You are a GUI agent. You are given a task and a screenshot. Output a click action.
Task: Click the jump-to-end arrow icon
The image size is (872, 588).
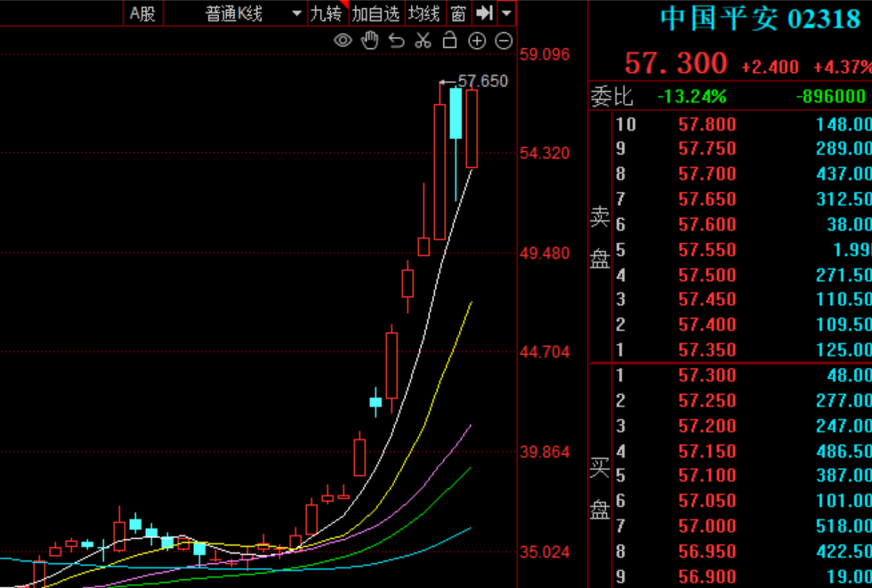pos(484,12)
